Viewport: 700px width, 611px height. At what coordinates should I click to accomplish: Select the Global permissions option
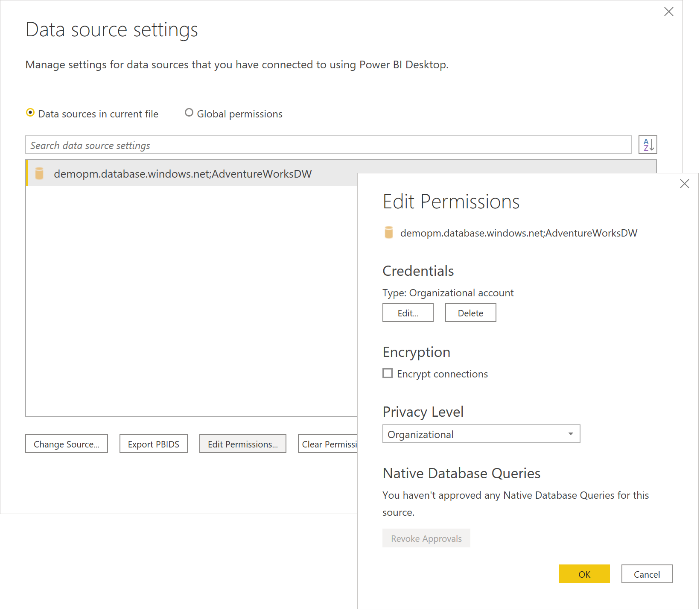point(189,112)
